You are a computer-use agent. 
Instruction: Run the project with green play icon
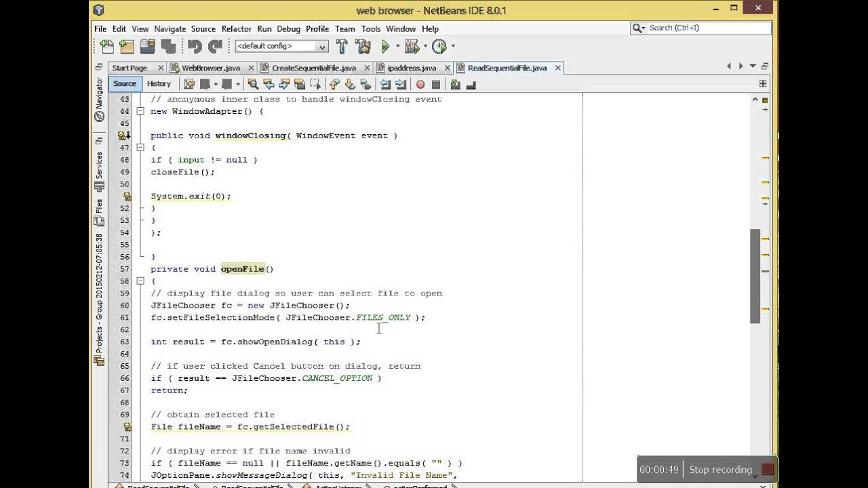pos(385,46)
